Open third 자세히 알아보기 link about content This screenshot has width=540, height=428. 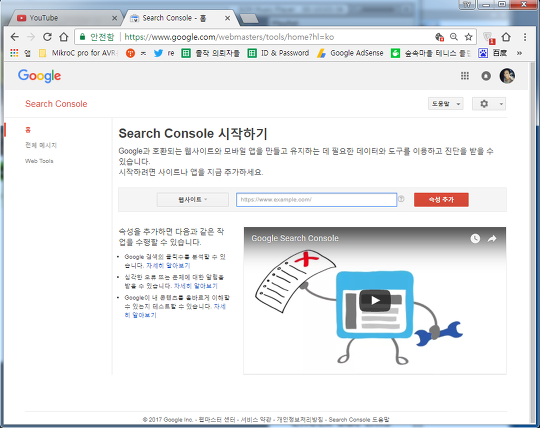pos(141,315)
